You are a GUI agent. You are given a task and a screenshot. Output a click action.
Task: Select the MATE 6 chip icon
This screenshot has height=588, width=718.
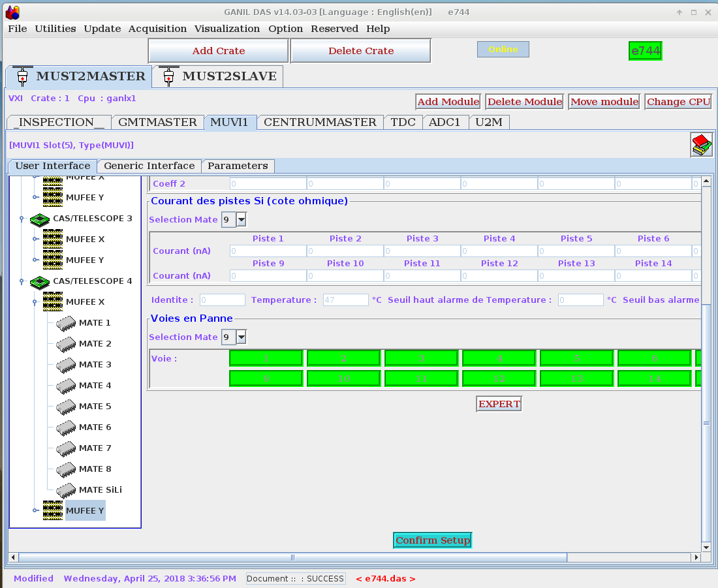point(66,427)
